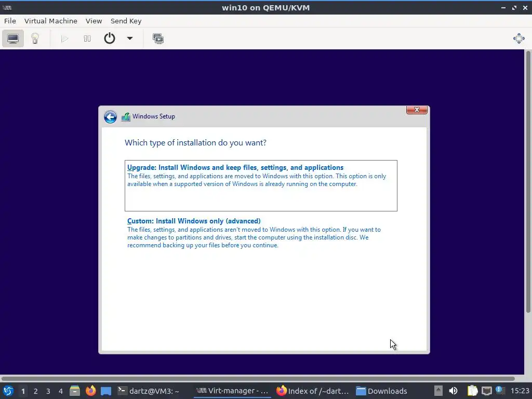Click the horizontal scrollbar of VM viewer
This screenshot has width=532, height=399.
[258, 379]
